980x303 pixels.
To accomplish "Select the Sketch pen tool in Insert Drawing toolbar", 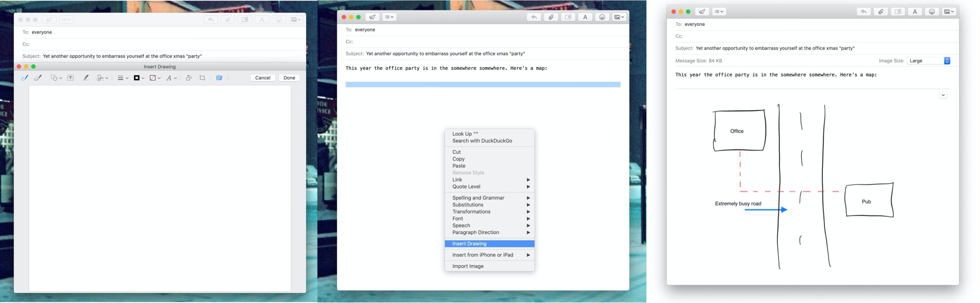I will point(24,78).
